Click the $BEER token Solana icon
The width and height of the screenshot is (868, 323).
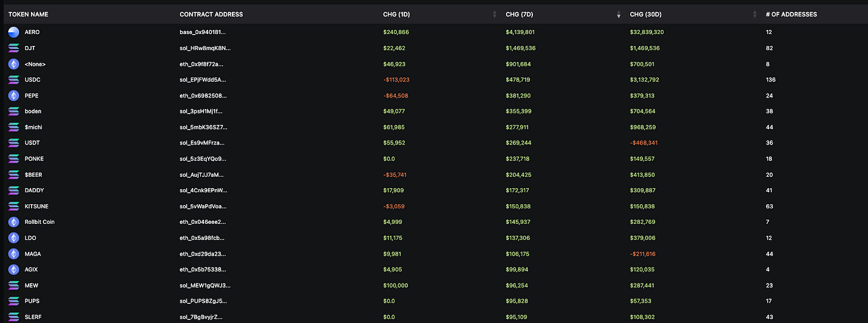[14, 175]
